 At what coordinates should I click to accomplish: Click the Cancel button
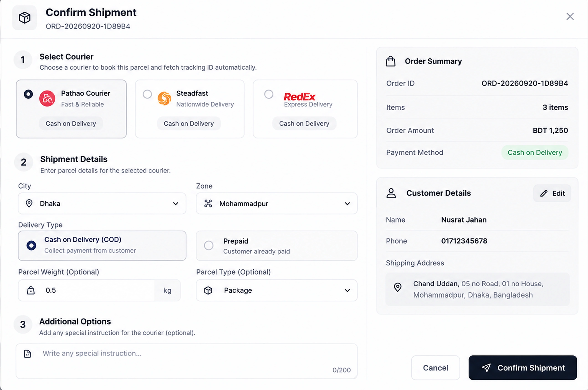click(x=435, y=368)
